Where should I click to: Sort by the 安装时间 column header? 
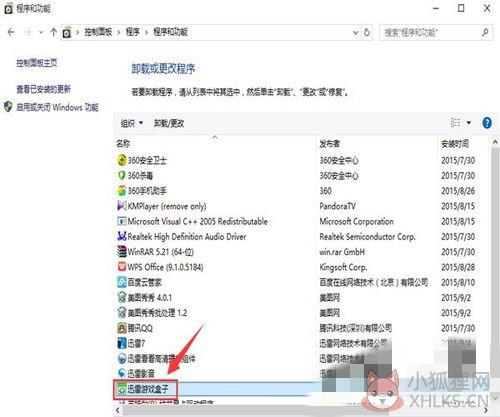pyautogui.click(x=455, y=144)
